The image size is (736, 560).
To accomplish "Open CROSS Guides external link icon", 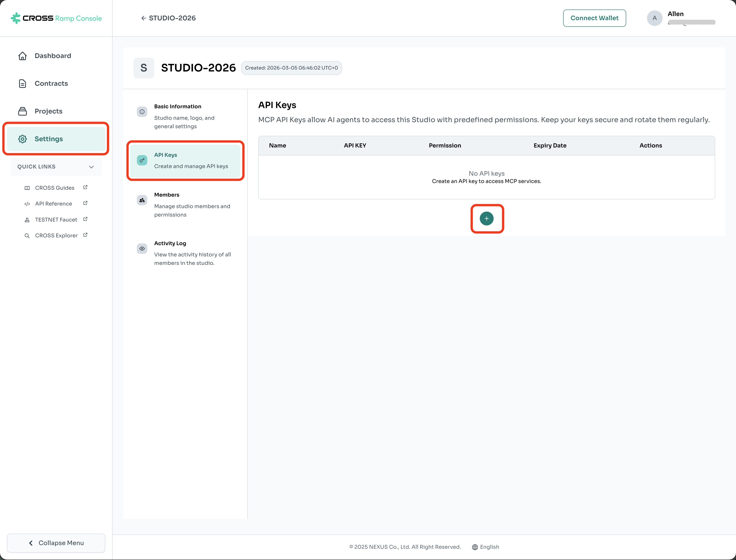I will click(x=85, y=187).
